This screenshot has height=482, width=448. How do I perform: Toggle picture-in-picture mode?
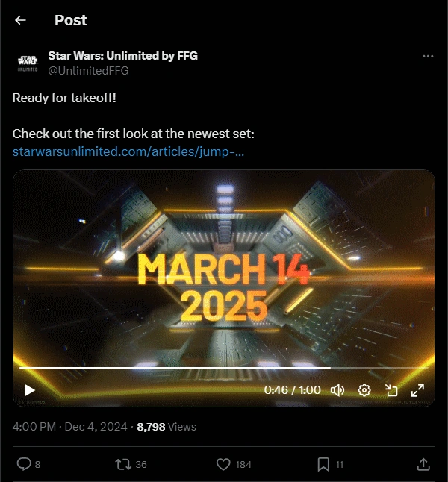[391, 389]
